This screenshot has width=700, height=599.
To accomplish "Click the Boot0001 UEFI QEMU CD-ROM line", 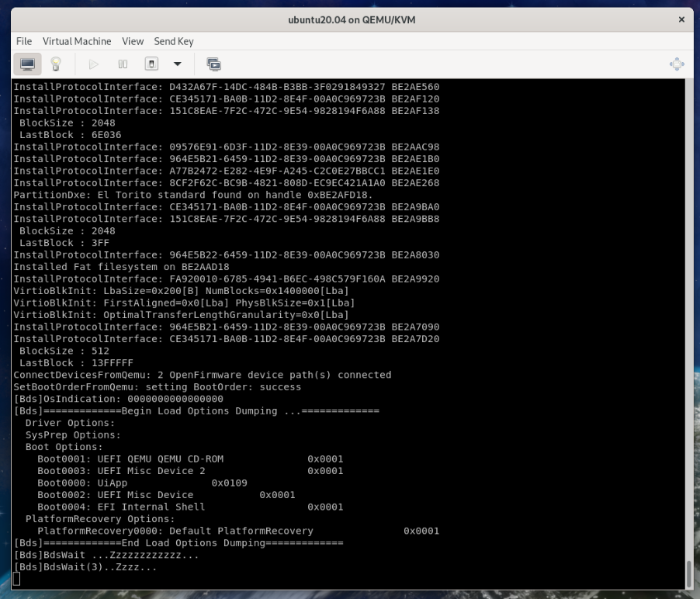I will click(x=190, y=459).
